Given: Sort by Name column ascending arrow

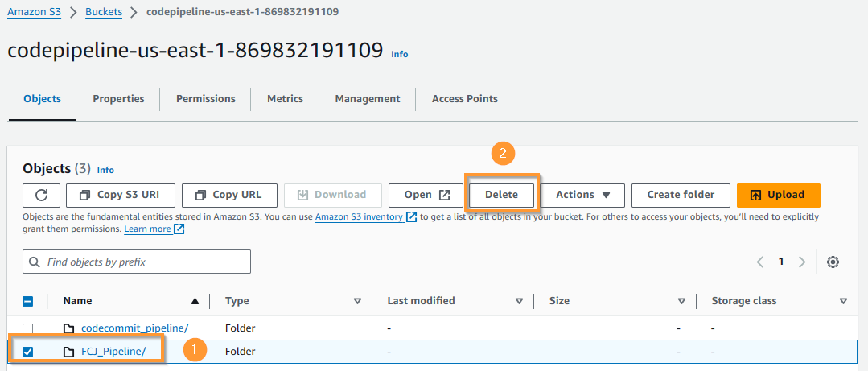Looking at the screenshot, I should [195, 301].
